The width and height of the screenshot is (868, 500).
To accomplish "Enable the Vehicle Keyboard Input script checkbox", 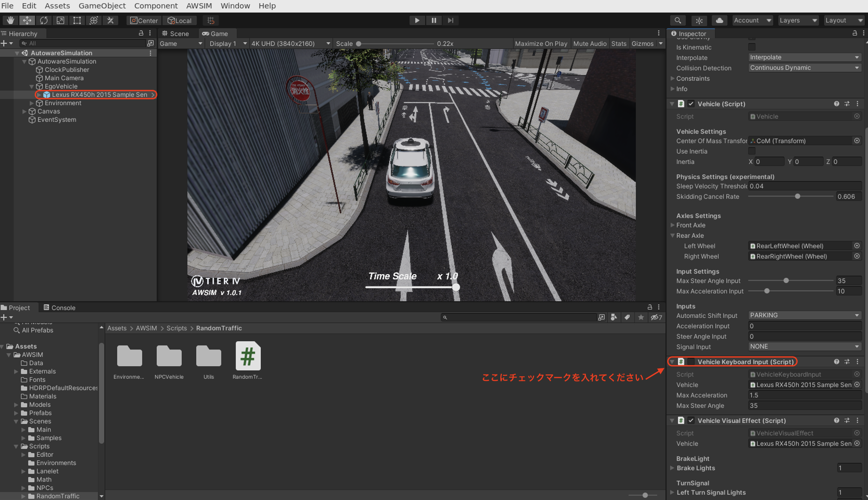I will [691, 362].
